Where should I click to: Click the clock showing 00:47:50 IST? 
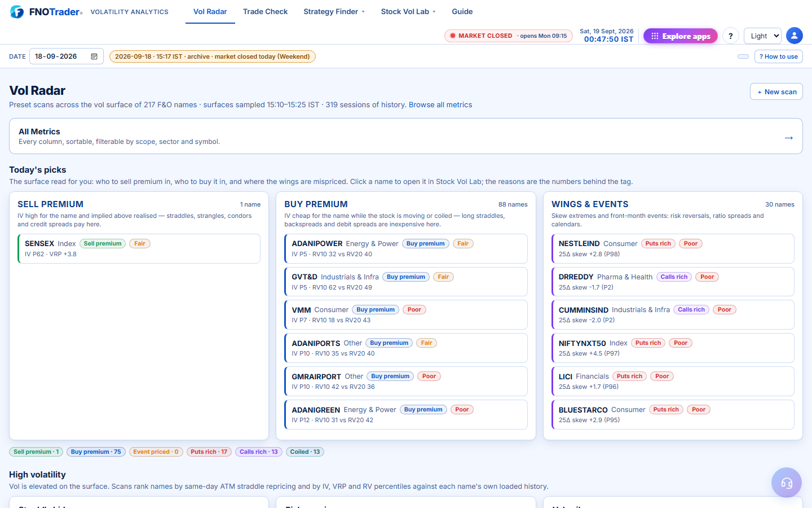(608, 40)
